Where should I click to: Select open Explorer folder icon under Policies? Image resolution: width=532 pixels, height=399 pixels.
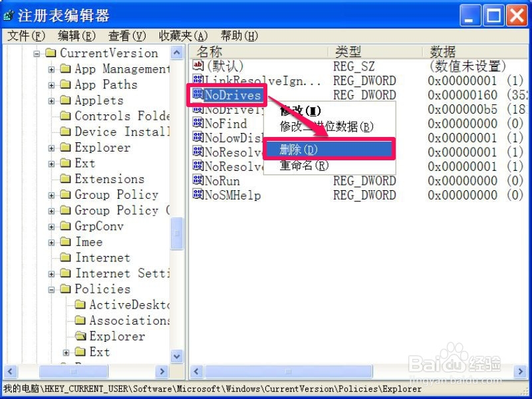(x=80, y=336)
